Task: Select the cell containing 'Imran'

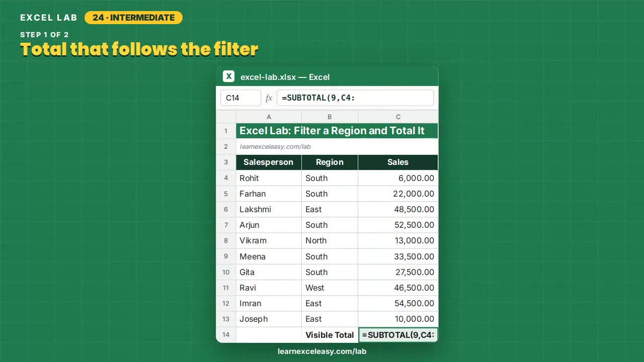Action: 269,303
